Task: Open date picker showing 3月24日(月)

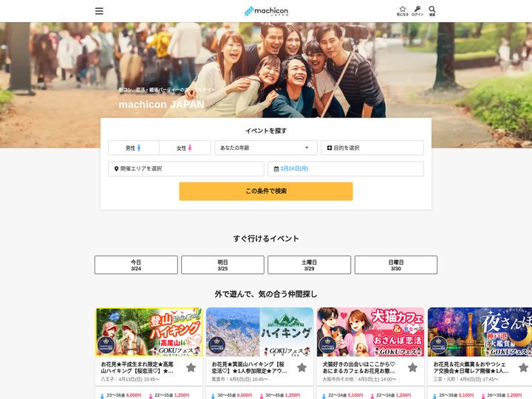Action: [345, 168]
